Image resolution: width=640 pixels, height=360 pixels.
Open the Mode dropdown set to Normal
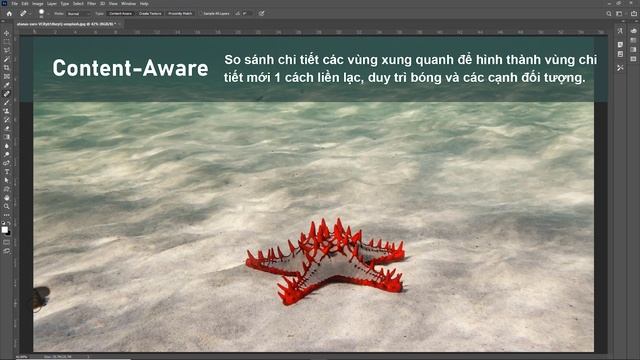(x=78, y=14)
